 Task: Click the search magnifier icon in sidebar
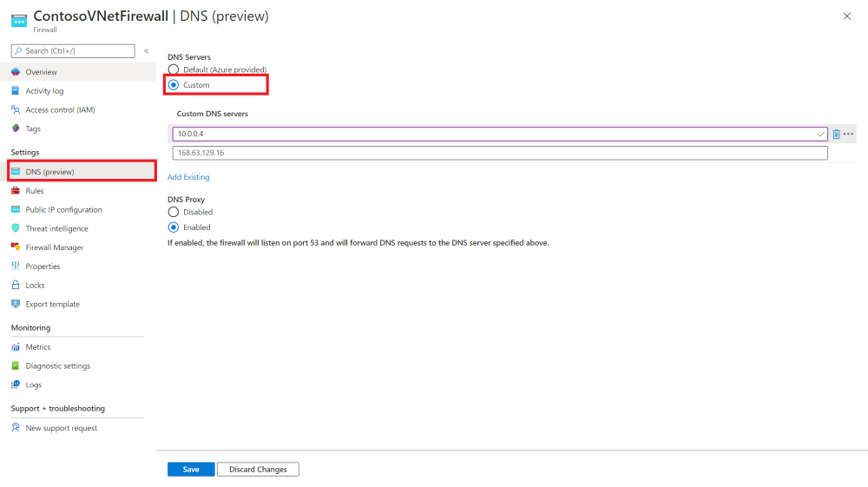click(x=18, y=51)
